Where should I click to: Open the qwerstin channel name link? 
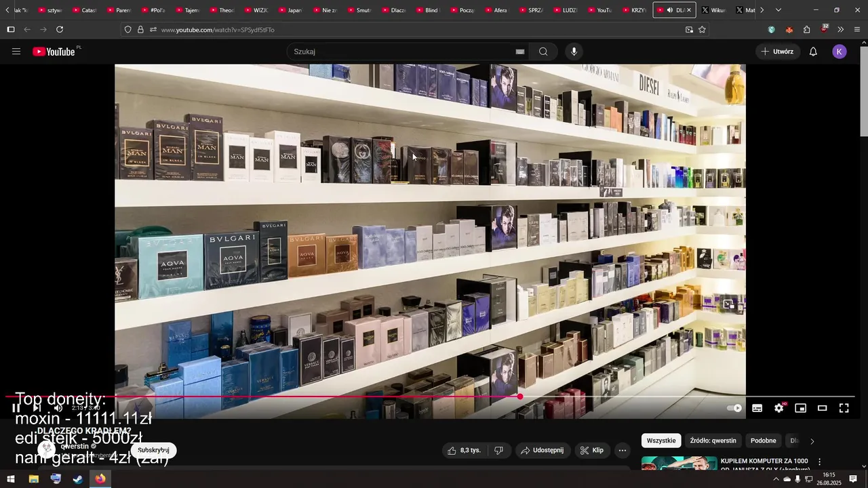point(75,446)
